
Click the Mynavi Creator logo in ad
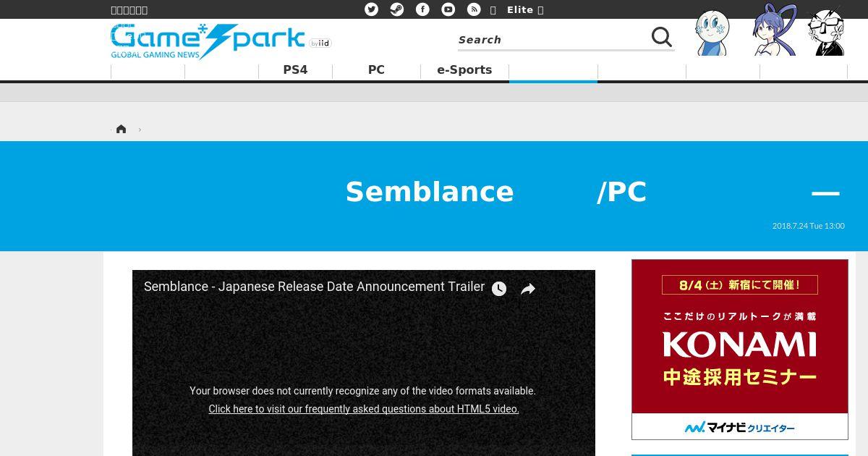(740, 427)
